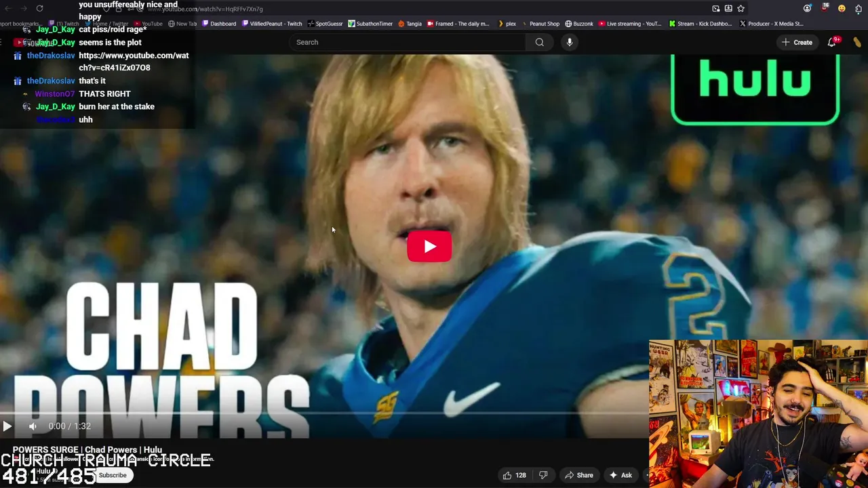
Task: Open the Stream - Kick Dashboard bookmark
Action: (700, 24)
